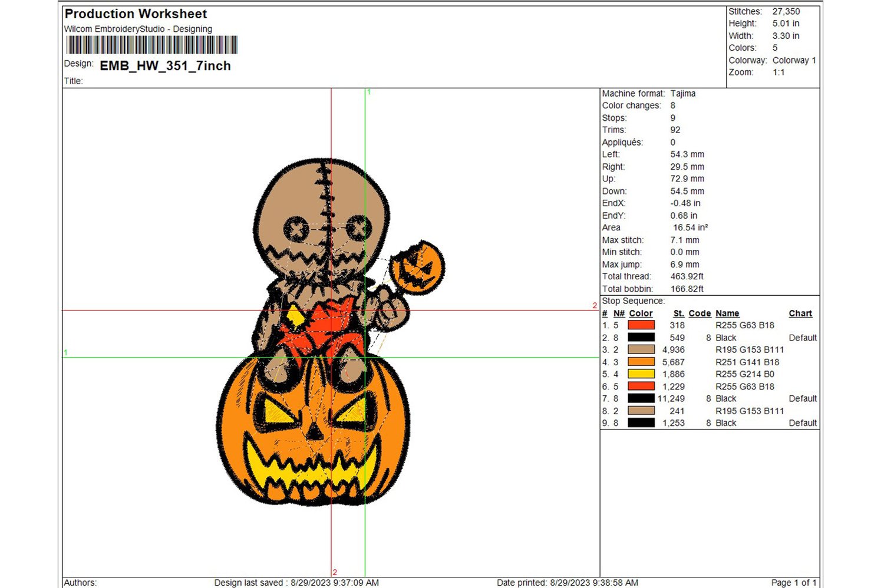
Task: Pick the black swatch in stop row 2
Action: click(641, 338)
